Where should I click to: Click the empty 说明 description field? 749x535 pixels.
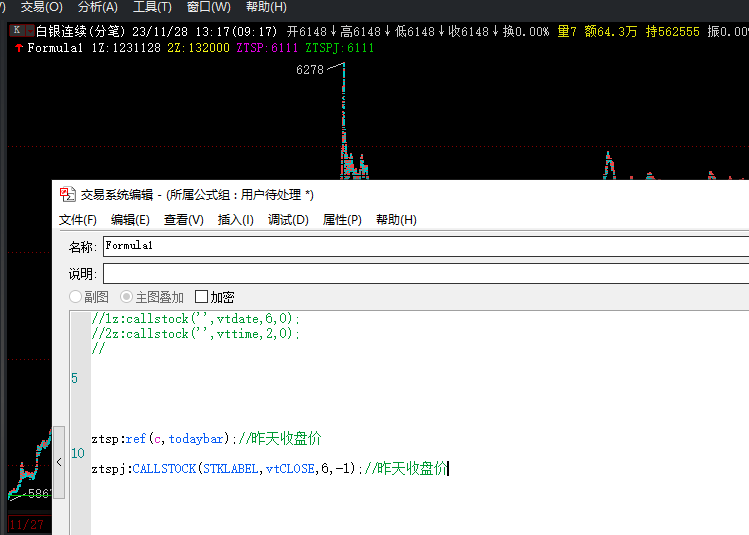point(426,274)
